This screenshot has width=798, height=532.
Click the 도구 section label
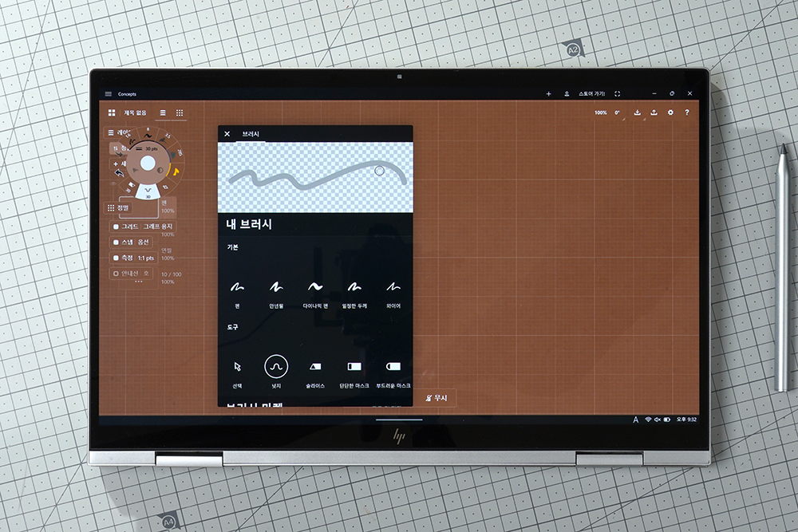[x=232, y=327]
